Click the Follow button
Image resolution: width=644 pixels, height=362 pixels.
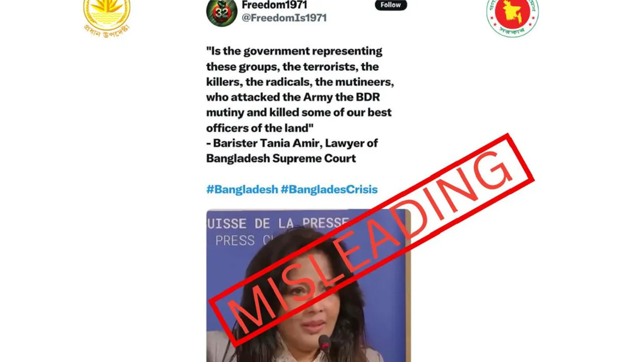click(x=390, y=5)
